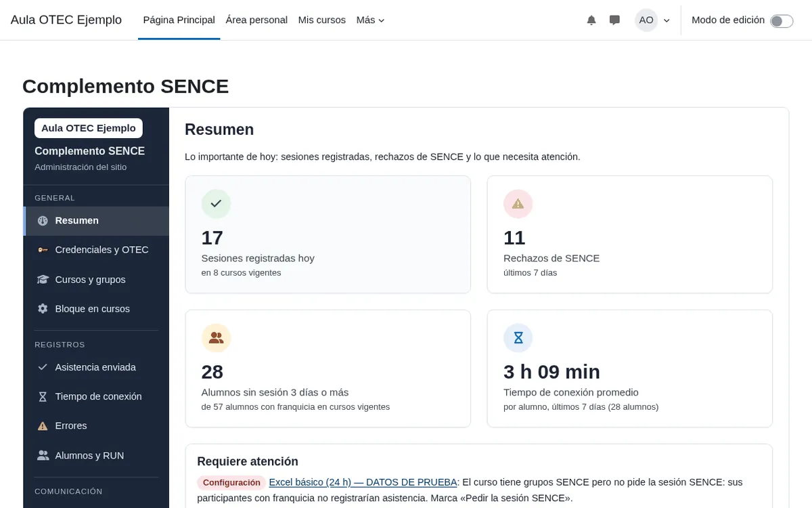812x508 pixels.
Task: Click 'últimos 7 días' subtext on Rechazos card
Action: (530, 273)
